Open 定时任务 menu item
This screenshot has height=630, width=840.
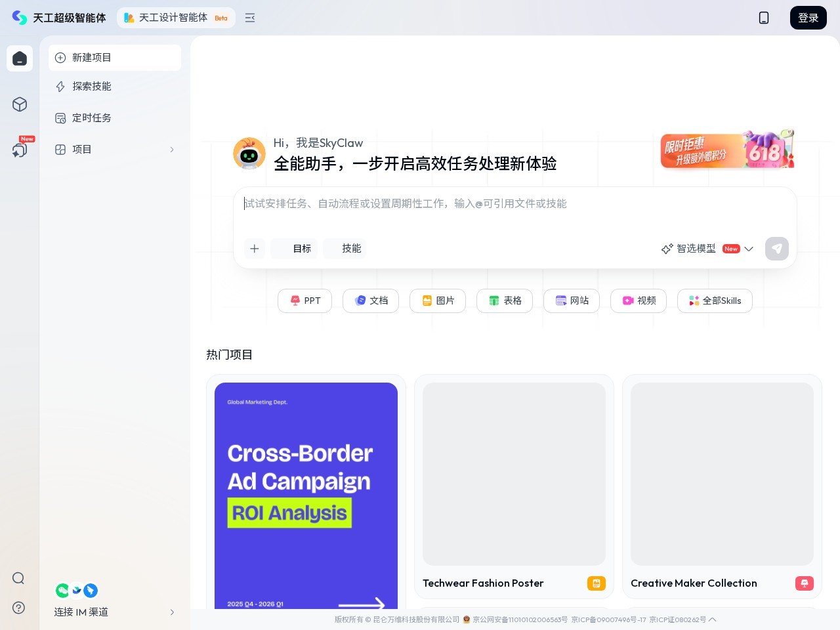click(x=115, y=118)
